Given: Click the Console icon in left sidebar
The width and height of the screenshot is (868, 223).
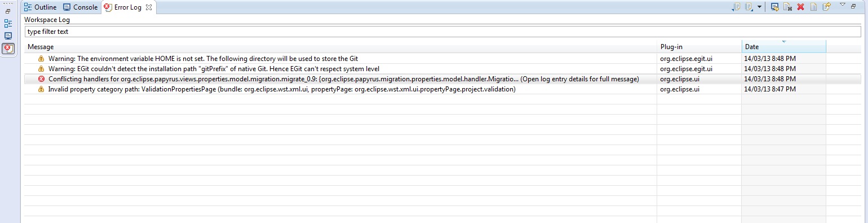Looking at the screenshot, I should (x=8, y=36).
